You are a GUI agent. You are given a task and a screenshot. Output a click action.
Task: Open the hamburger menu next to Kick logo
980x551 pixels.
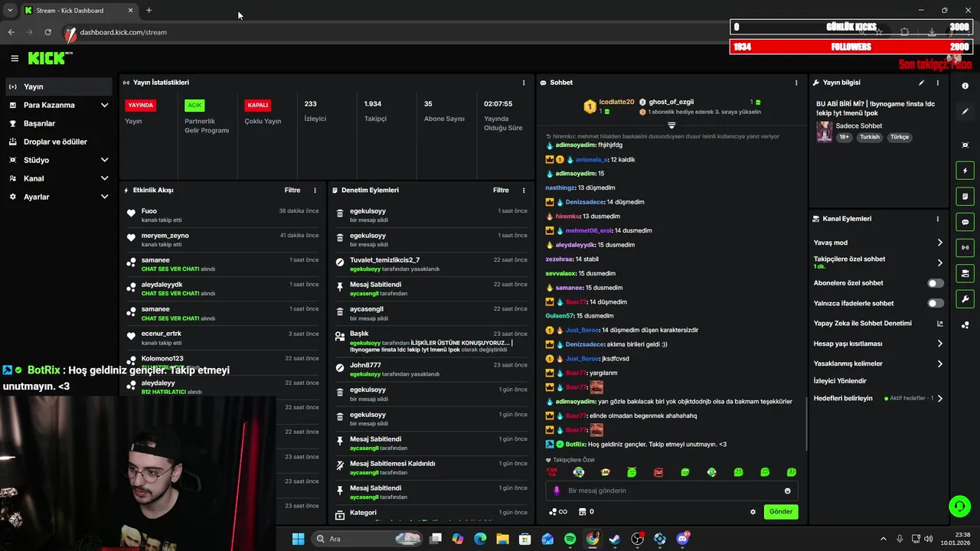click(x=15, y=58)
